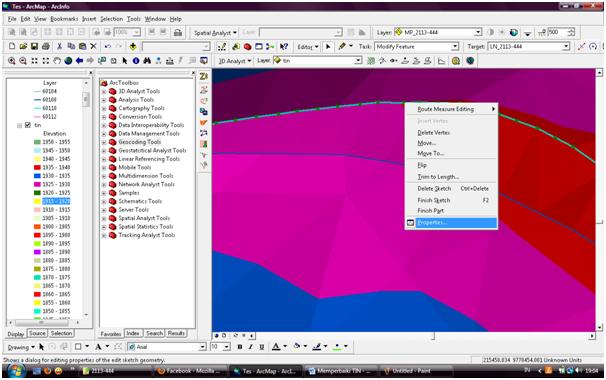This screenshot has width=606, height=380.
Task: Click the Undo arrow icon
Action: (x=107, y=46)
